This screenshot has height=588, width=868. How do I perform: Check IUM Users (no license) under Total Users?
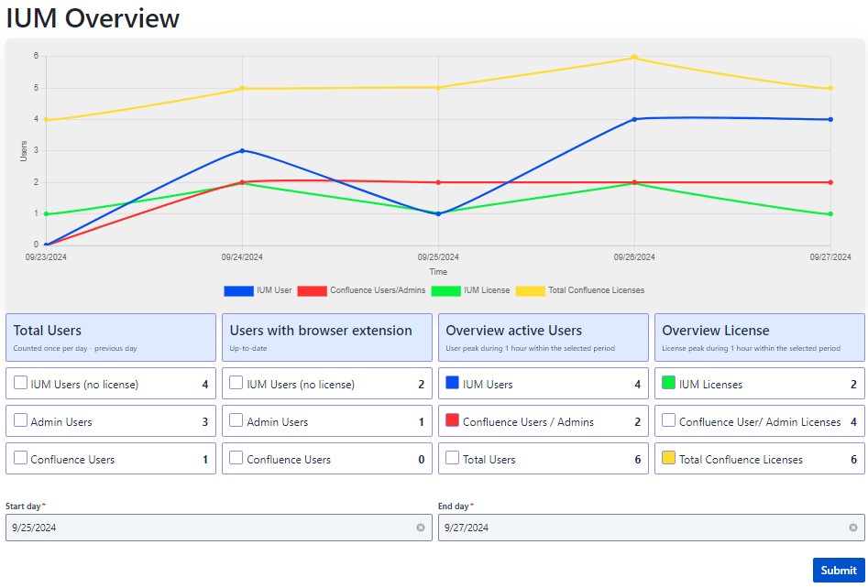(20, 384)
